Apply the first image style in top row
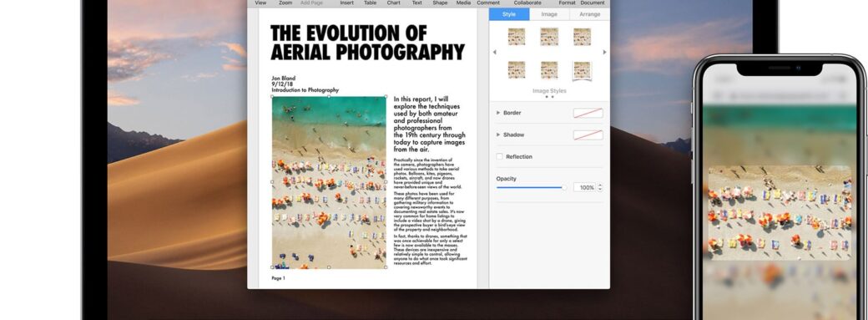The width and height of the screenshot is (868, 320). (517, 37)
